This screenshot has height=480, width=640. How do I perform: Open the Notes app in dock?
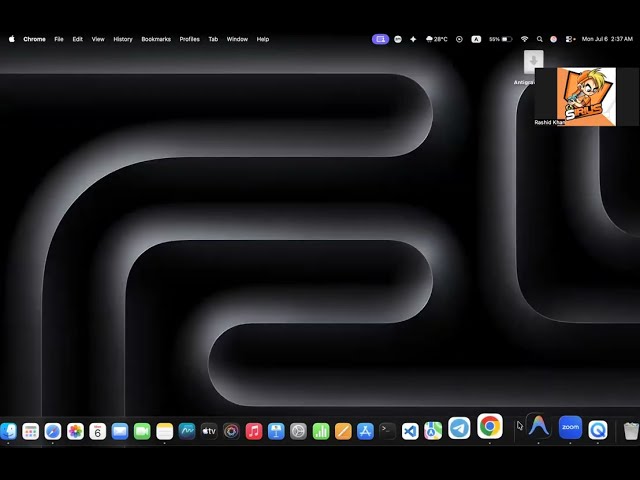(x=164, y=431)
